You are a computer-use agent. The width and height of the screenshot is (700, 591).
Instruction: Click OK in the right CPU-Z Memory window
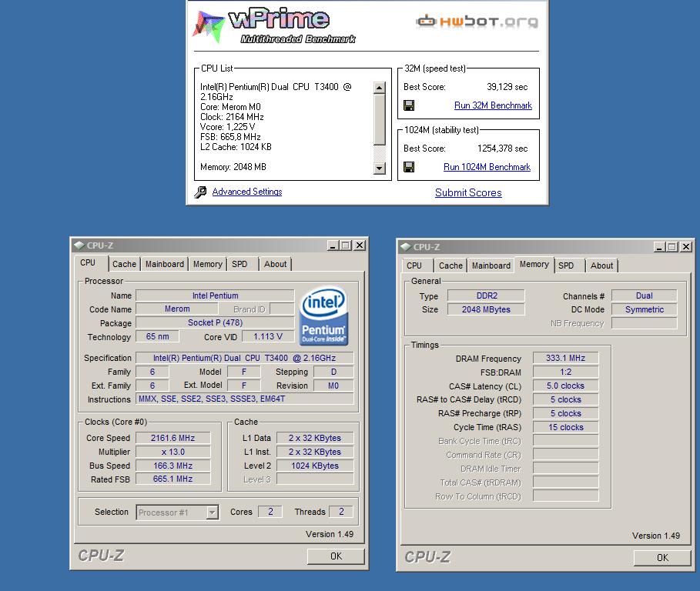click(662, 558)
